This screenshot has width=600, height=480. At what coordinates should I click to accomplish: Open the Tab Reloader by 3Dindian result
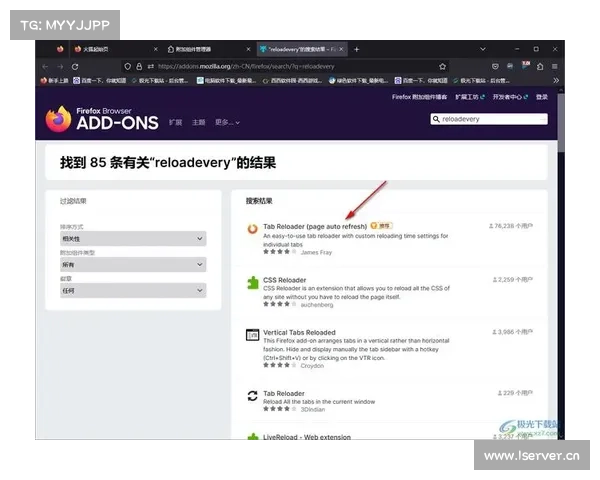coord(284,393)
